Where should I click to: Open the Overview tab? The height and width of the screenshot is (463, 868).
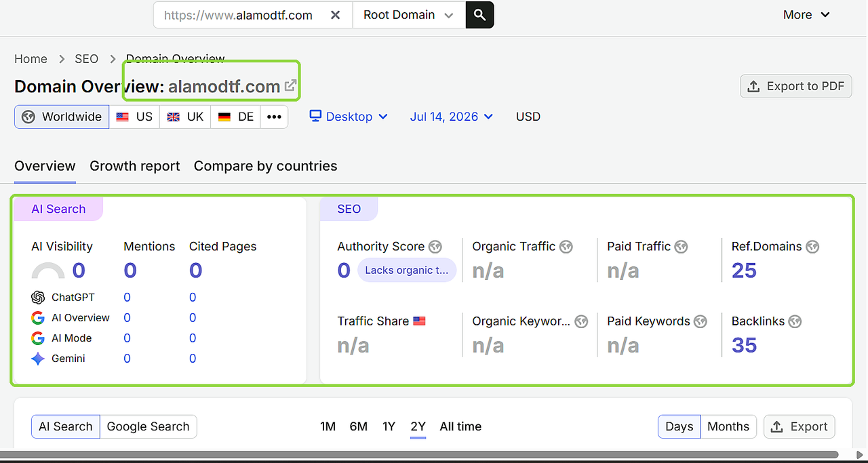point(45,166)
